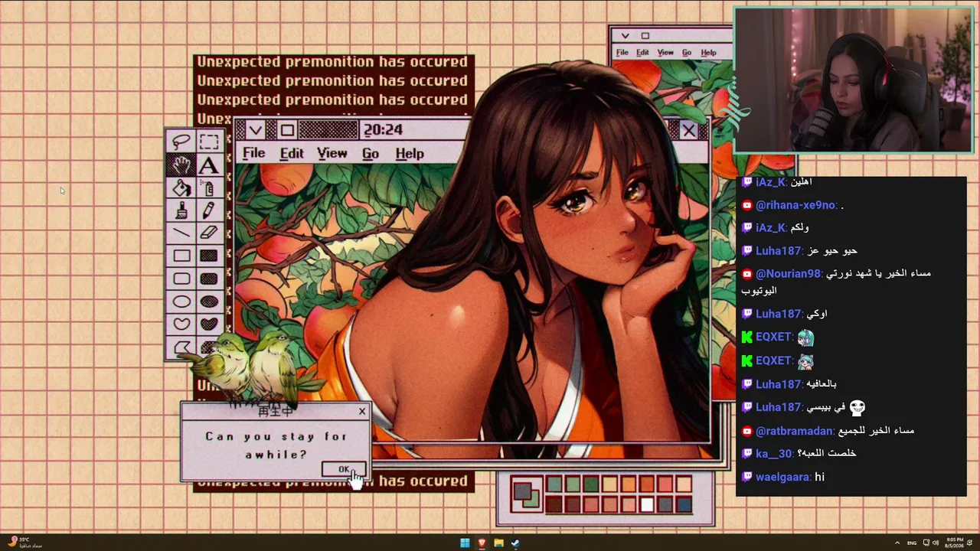Screen dimensions: 980x551
Task: Open the File menu in front window
Action: click(253, 153)
